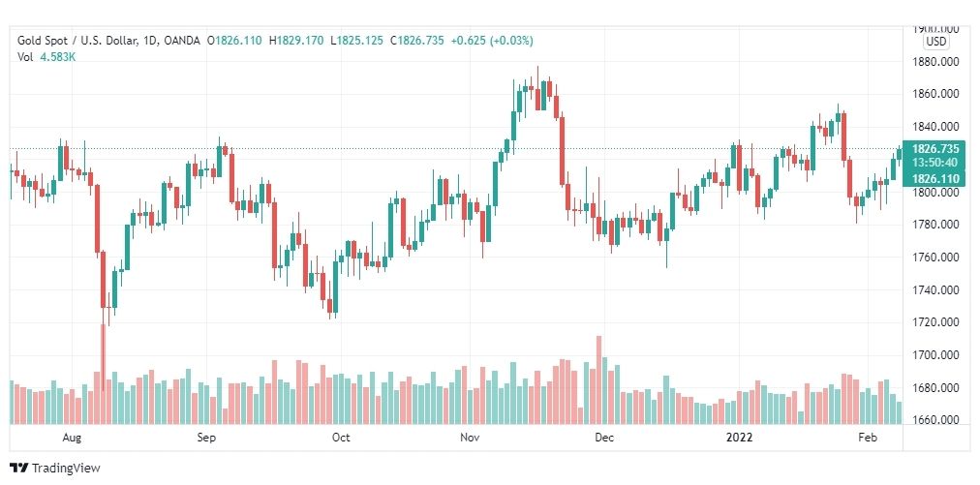Screen dimensions: 980x485
Task: Click the 1800.000 price axis label
Action: 935,193
